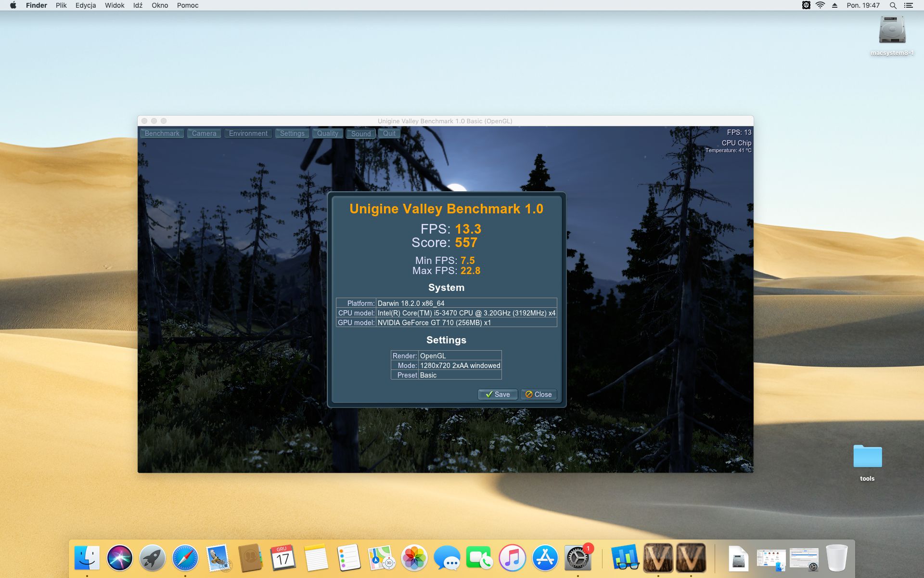Save the benchmark results
924x578 pixels.
498,394
